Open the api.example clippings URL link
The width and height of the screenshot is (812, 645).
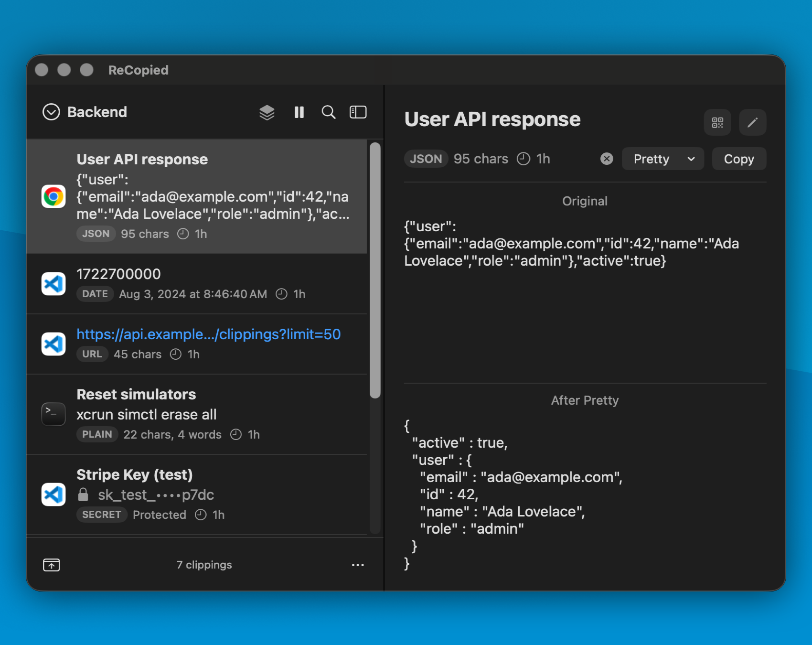click(209, 334)
